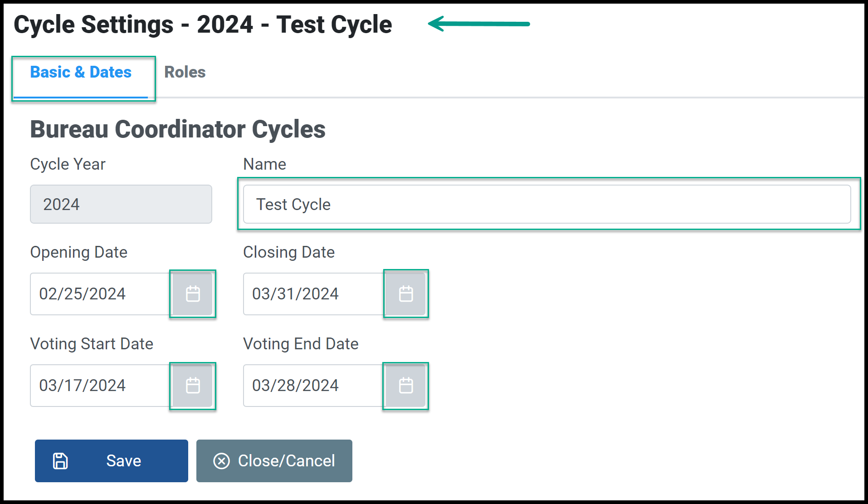Focus the Name field containing Test Cycle

tap(547, 204)
